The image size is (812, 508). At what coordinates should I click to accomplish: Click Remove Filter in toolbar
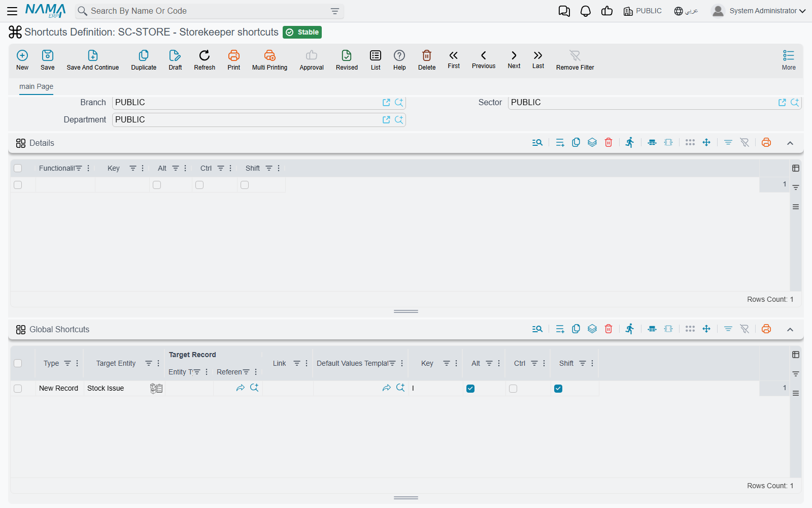tap(575, 60)
